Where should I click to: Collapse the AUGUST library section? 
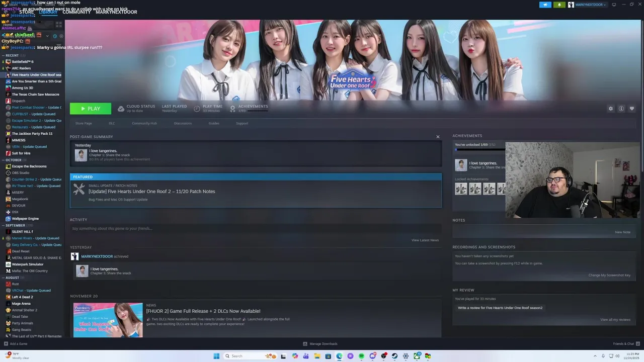point(3,278)
